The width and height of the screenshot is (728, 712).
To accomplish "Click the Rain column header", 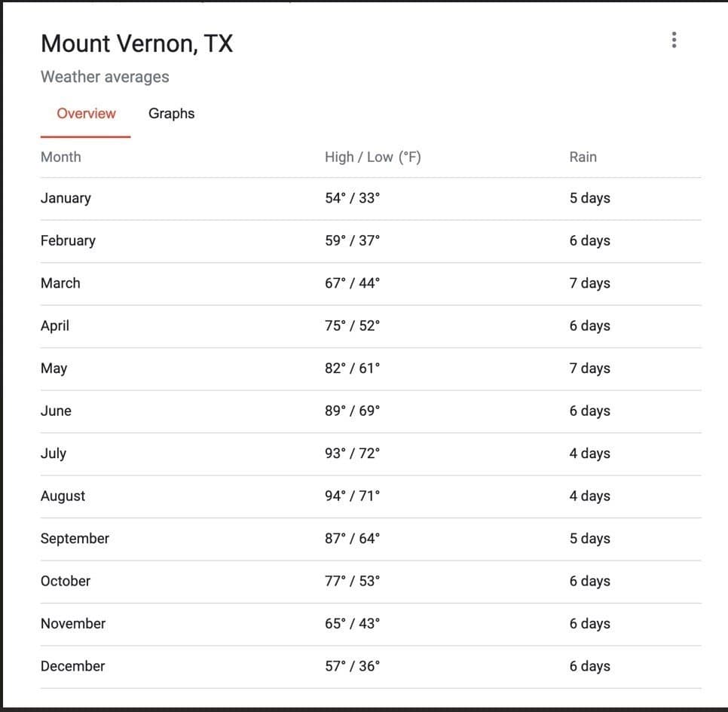I will point(583,157).
